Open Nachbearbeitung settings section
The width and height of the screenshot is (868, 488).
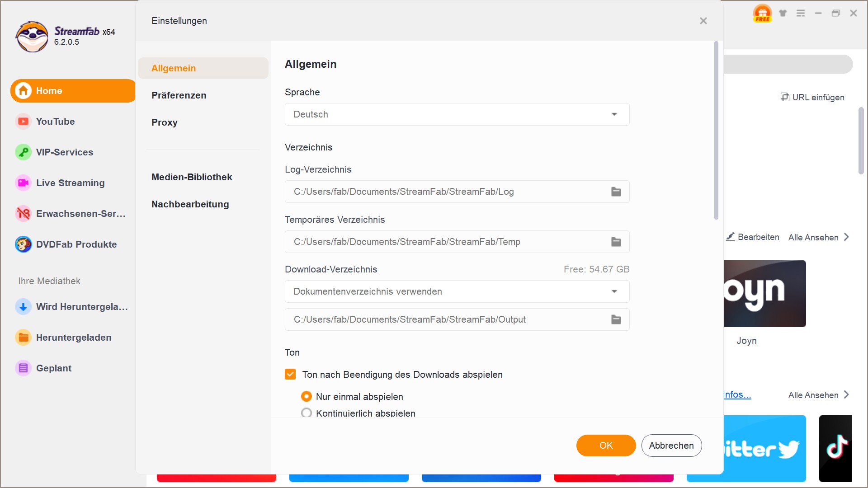point(190,204)
